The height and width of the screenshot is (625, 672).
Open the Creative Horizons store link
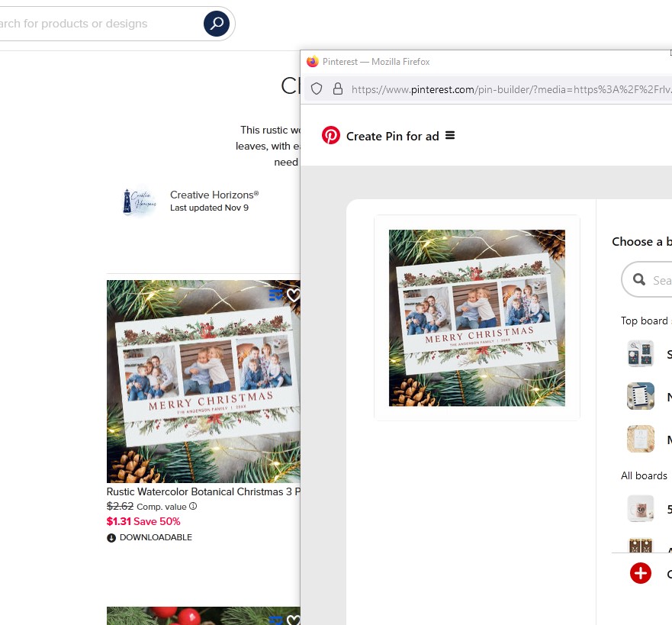point(214,195)
